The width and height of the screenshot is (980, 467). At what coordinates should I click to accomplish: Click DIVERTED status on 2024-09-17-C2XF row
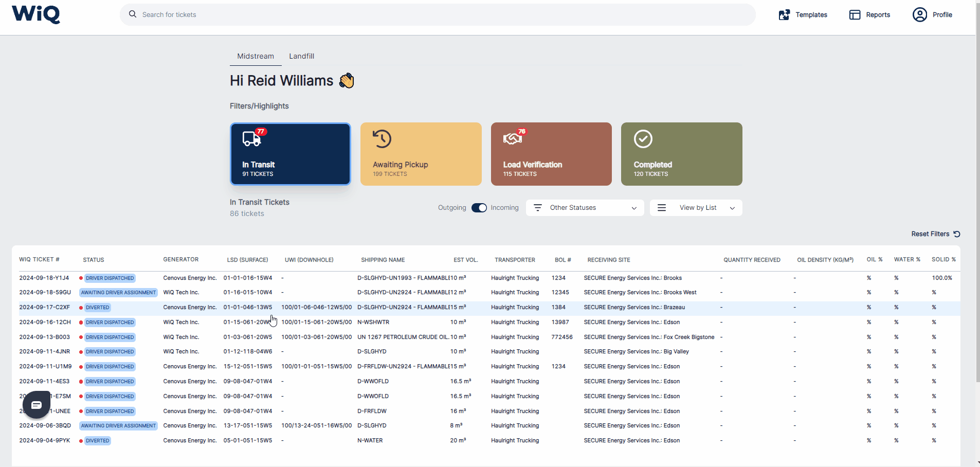pyautogui.click(x=97, y=308)
